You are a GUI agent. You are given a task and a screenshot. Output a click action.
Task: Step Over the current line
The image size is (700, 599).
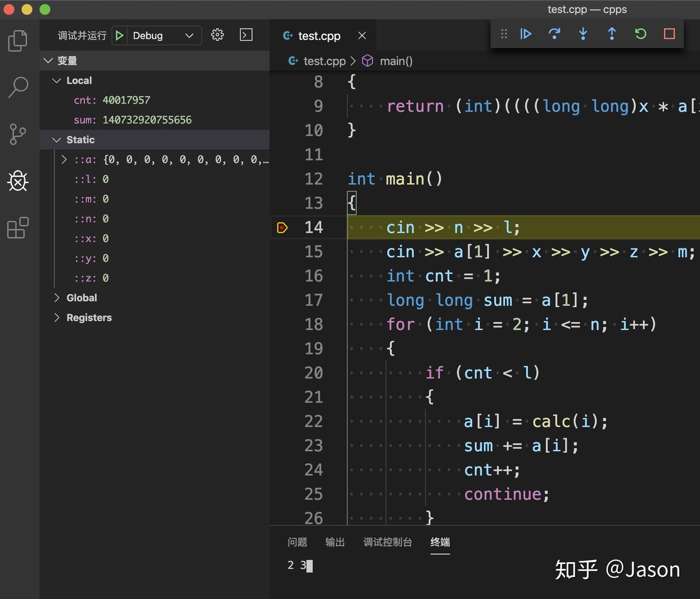pos(554,34)
